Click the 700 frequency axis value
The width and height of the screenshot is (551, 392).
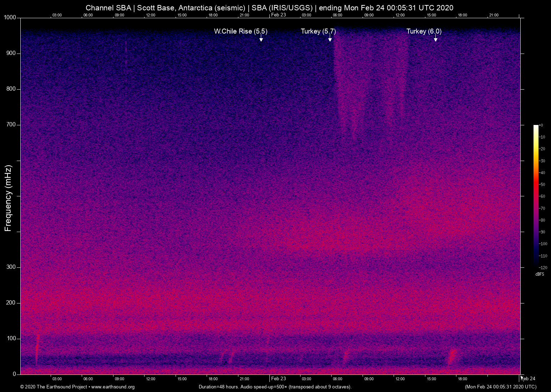tap(11, 125)
